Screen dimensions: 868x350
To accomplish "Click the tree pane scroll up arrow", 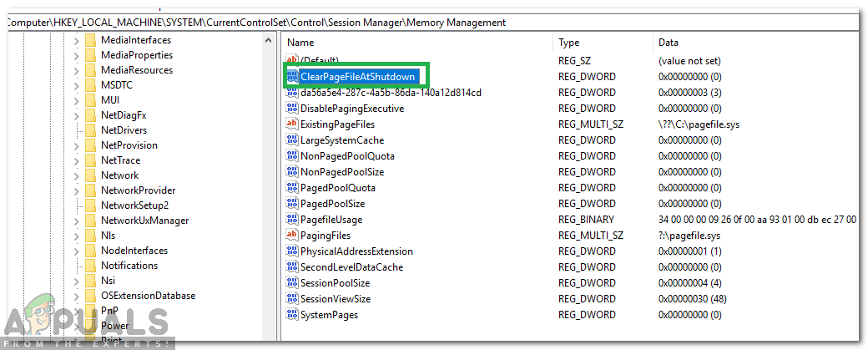I will pyautogui.click(x=269, y=41).
